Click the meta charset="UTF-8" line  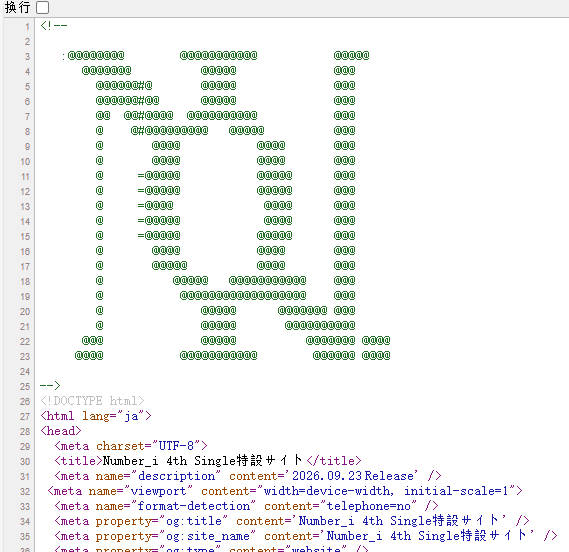(x=131, y=446)
